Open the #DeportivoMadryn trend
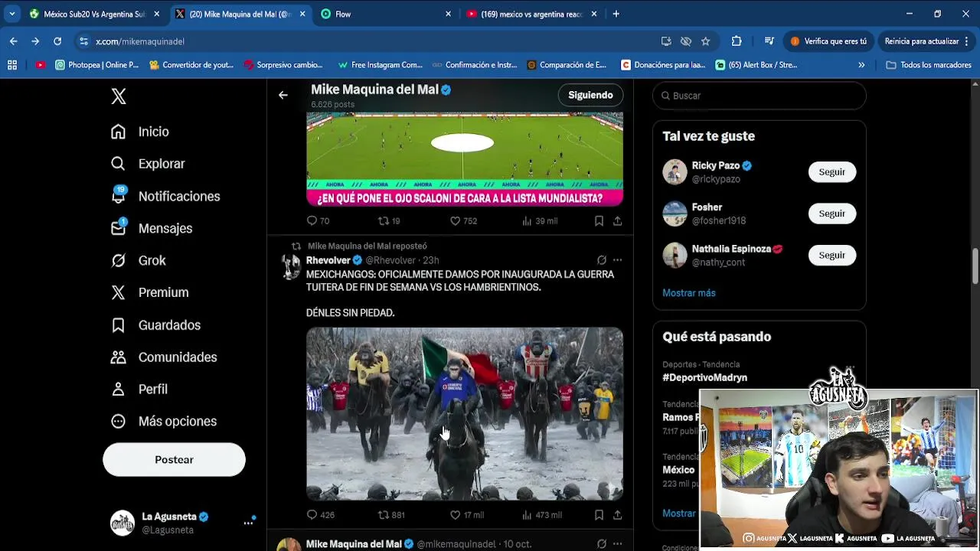 tap(704, 377)
